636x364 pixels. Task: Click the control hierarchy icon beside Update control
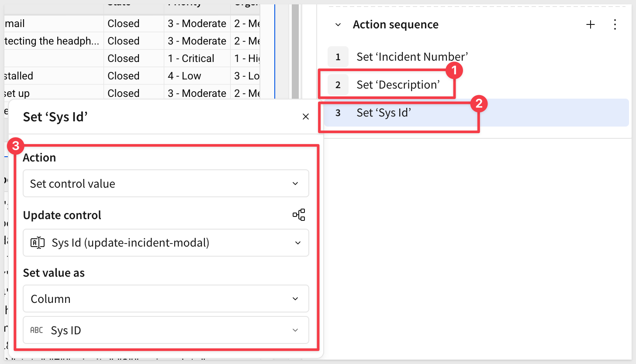tap(299, 215)
